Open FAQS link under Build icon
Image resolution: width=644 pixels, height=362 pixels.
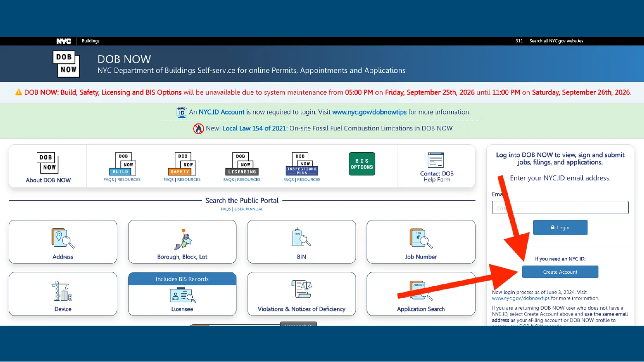click(109, 180)
